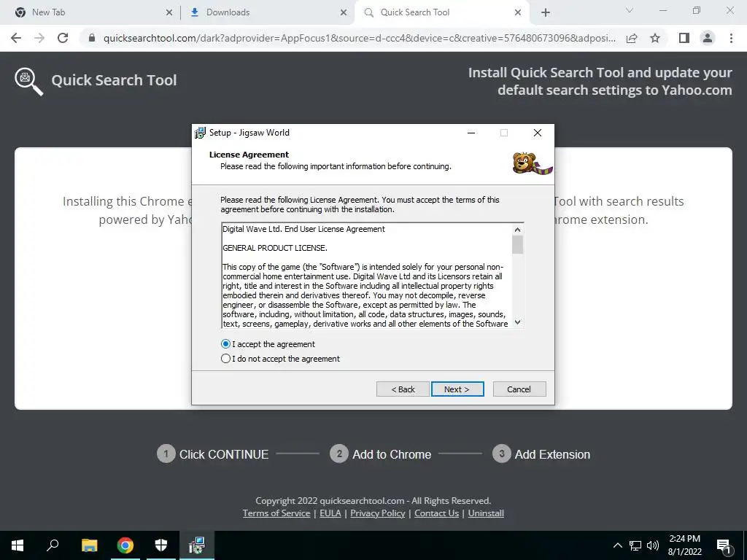Click the browser forward arrow
747x560 pixels.
pos(39,38)
